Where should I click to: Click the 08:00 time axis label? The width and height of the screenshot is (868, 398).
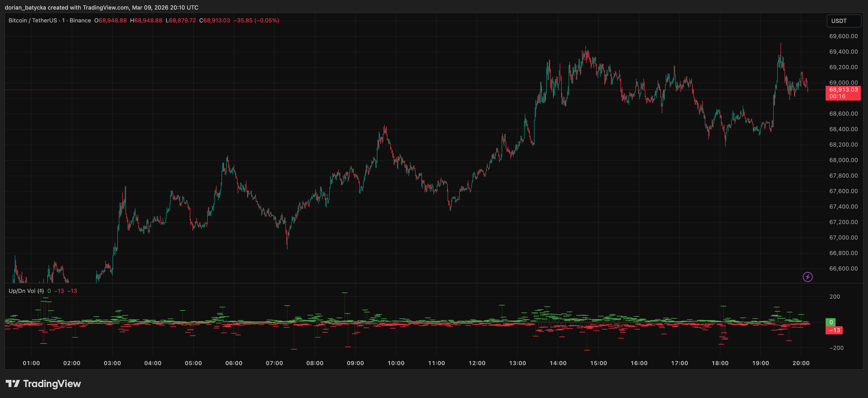[x=315, y=363]
